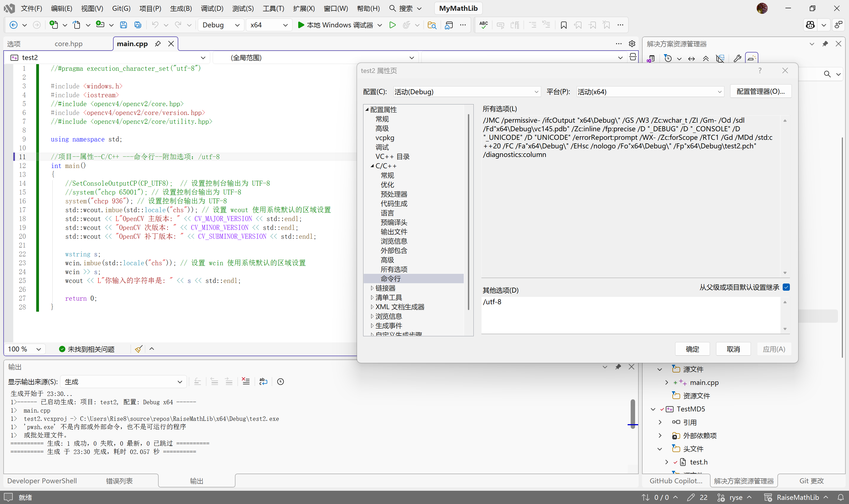
Task: Toggle Collapse All in Solution Explorer
Action: pyautogui.click(x=706, y=58)
